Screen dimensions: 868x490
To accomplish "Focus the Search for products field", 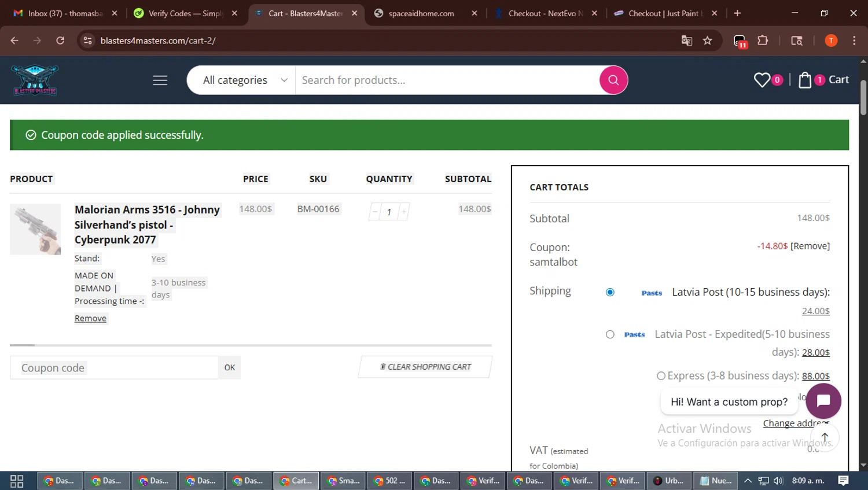I will coord(447,80).
